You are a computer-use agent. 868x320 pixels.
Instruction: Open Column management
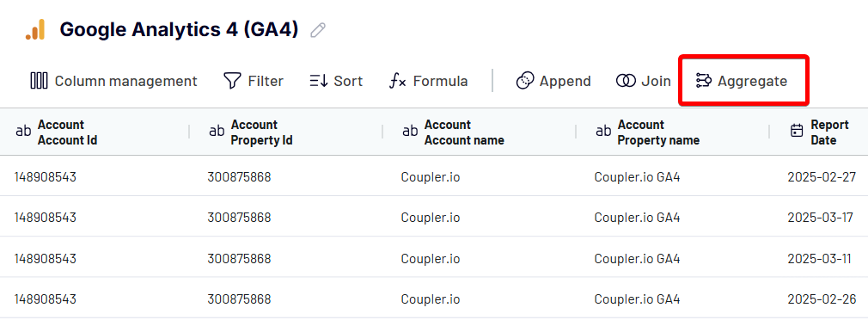[x=113, y=81]
